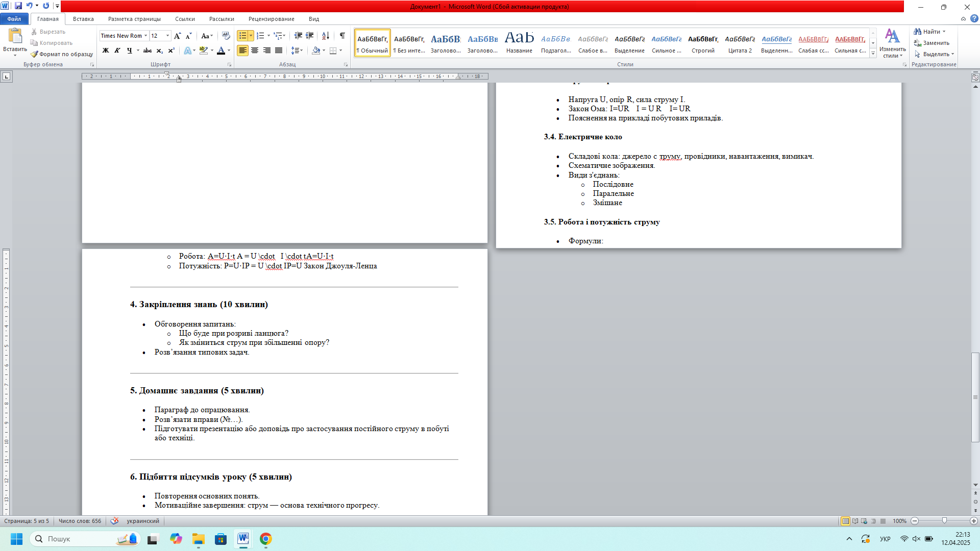
Task: Open the borders dropdown arrow
Action: 340,51
